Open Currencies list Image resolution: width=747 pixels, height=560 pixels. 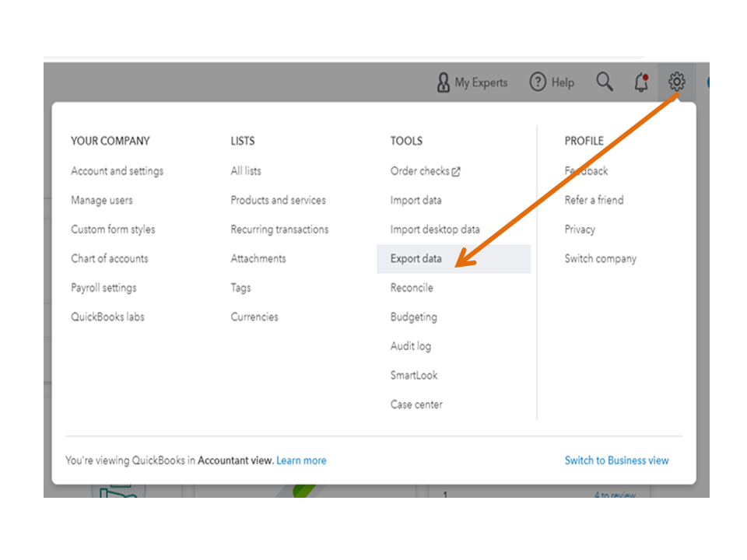pyautogui.click(x=254, y=317)
